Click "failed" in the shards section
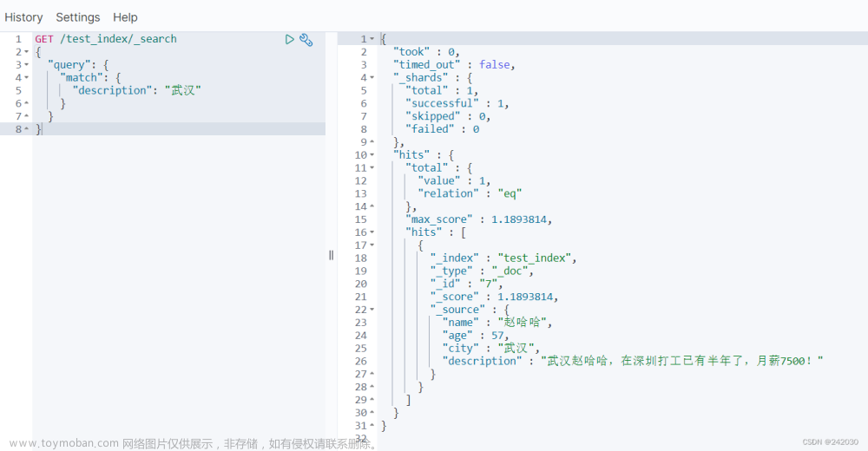 click(x=430, y=129)
